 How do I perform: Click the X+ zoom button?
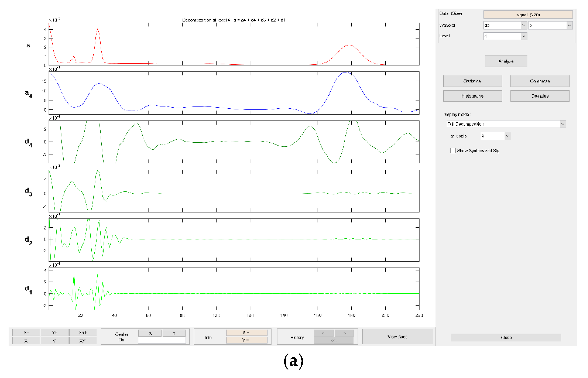[x=26, y=333]
